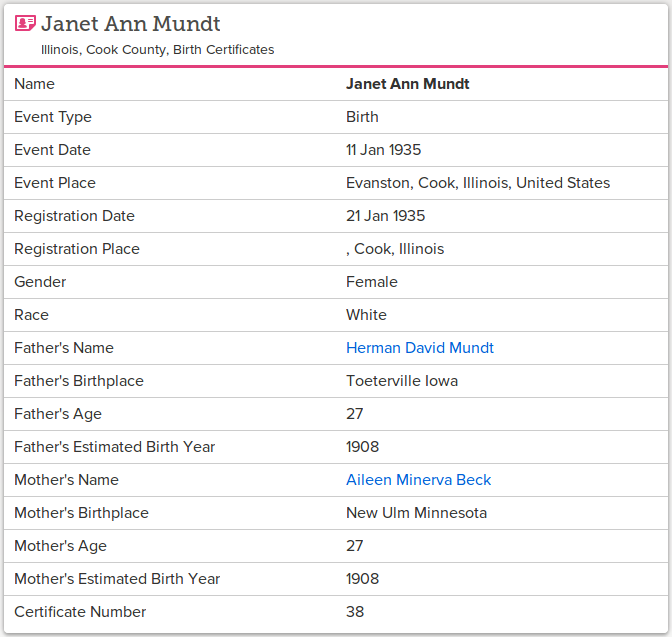Click the Mother's Estimated Birth Year value
672x637 pixels.
point(362,579)
